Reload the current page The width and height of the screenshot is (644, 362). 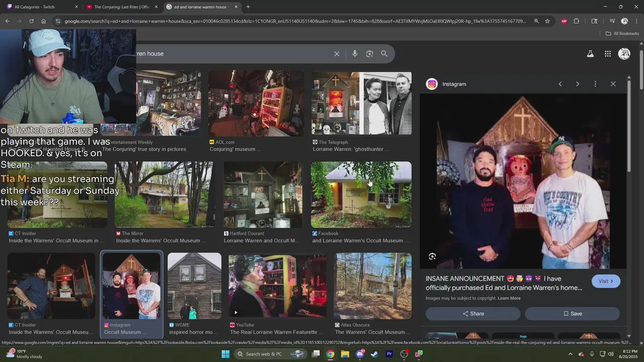[x=31, y=21]
